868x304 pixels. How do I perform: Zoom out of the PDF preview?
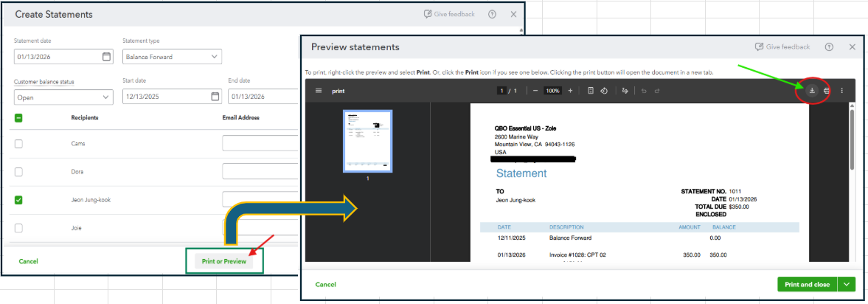[x=535, y=91]
